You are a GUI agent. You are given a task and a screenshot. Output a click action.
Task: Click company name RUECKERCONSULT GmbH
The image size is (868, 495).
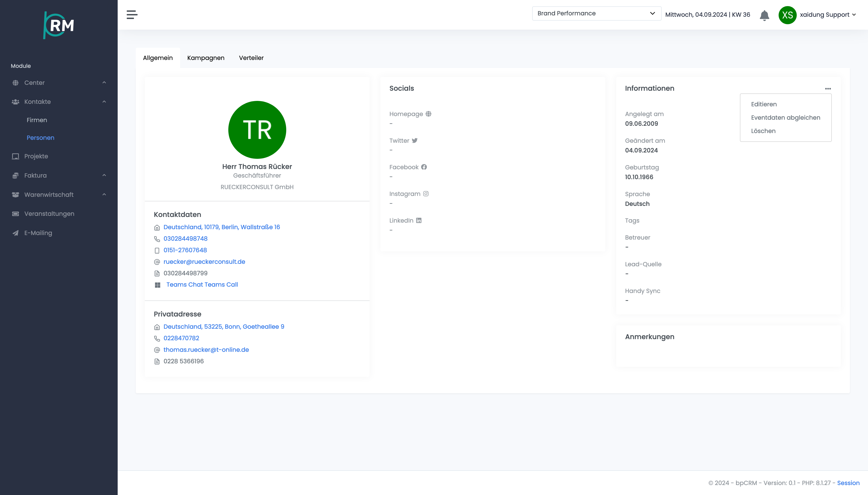point(257,187)
